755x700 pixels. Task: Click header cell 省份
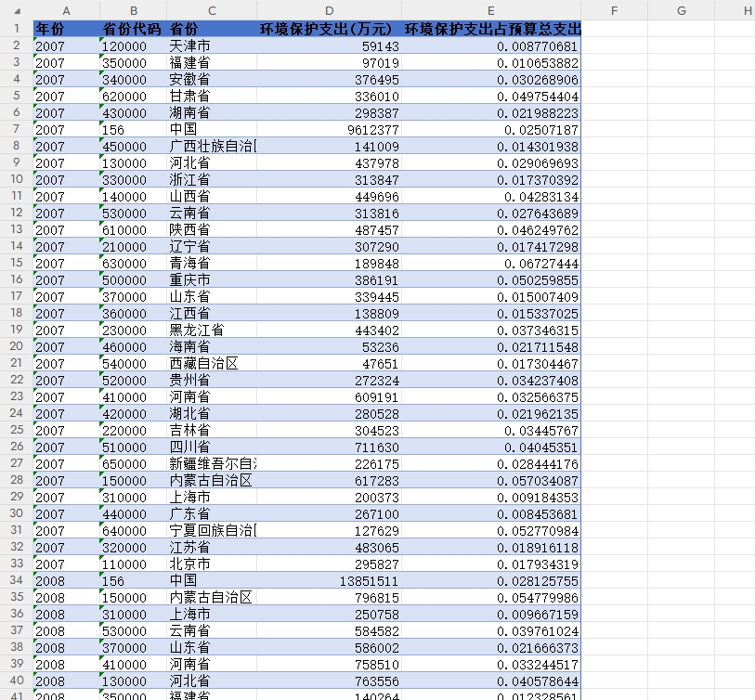[x=212, y=29]
